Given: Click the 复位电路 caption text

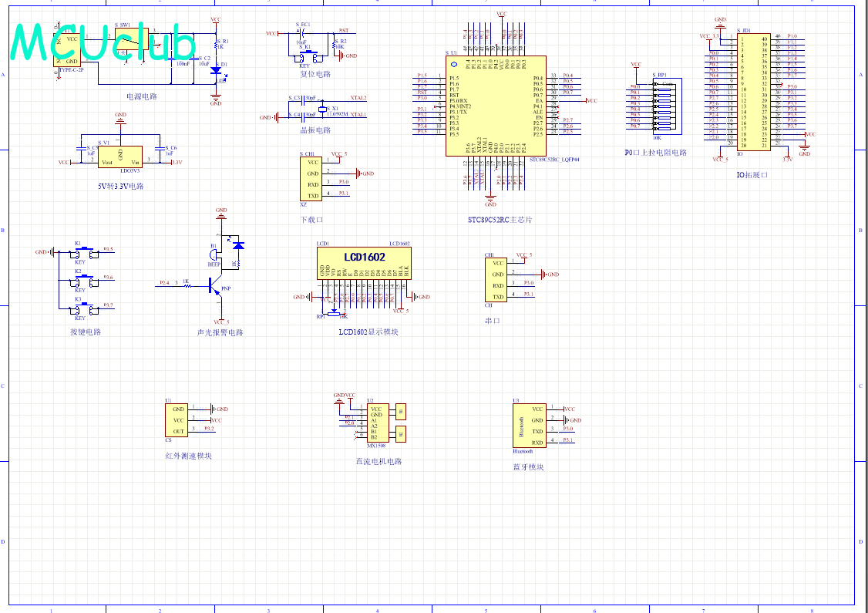Looking at the screenshot, I should point(315,74).
